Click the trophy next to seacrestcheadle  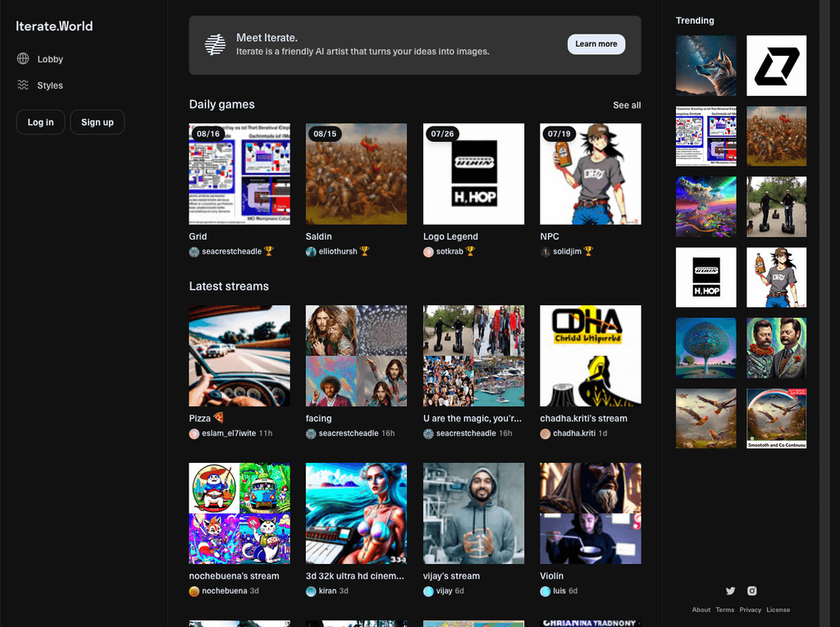(x=269, y=251)
